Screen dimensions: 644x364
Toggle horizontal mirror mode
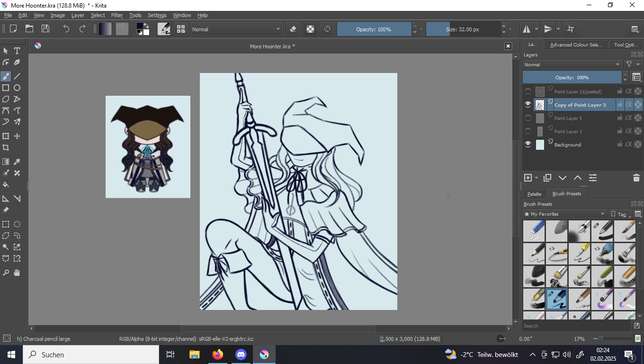(x=527, y=29)
